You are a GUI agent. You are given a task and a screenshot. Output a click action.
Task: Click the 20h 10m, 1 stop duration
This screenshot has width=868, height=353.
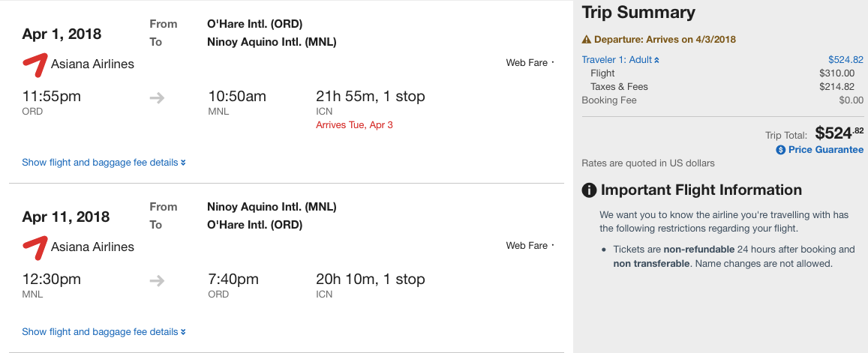click(x=371, y=280)
